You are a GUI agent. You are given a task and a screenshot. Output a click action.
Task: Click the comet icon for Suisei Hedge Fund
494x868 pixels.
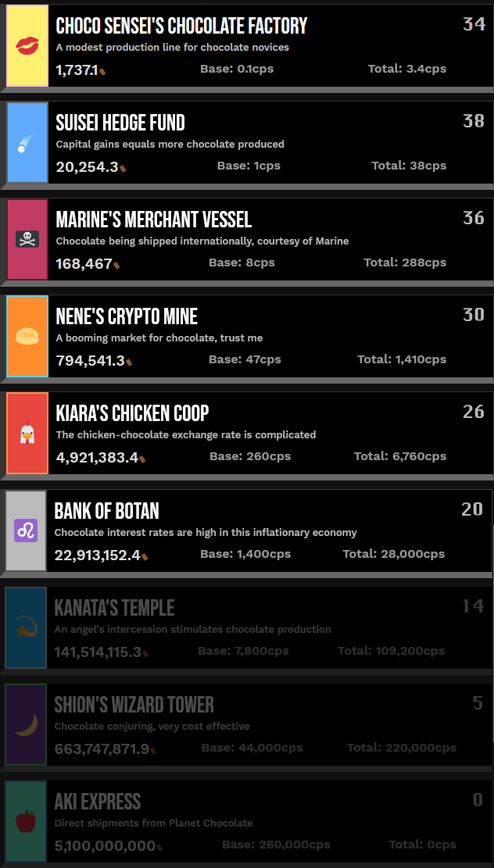click(27, 143)
